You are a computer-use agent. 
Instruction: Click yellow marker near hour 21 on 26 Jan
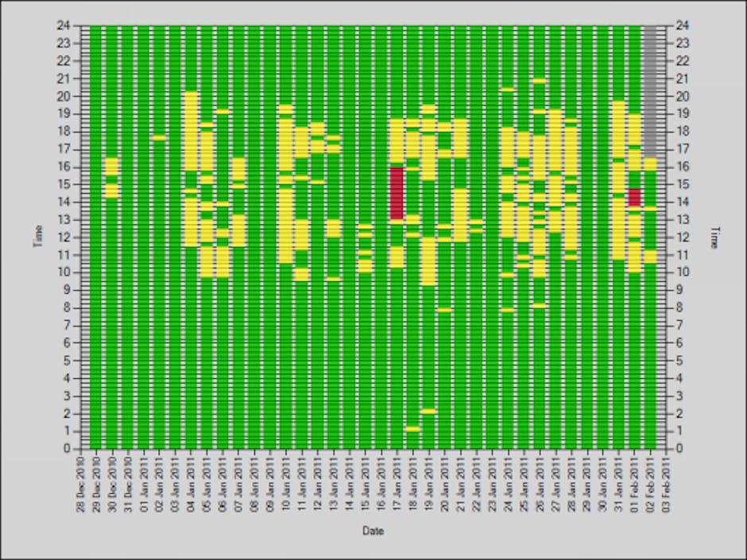coord(540,80)
